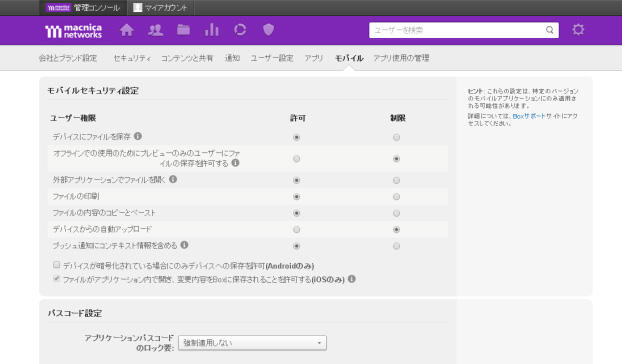The height and width of the screenshot is (364, 622).
Task: Open the コンテンツと共有 tab
Action: click(187, 58)
